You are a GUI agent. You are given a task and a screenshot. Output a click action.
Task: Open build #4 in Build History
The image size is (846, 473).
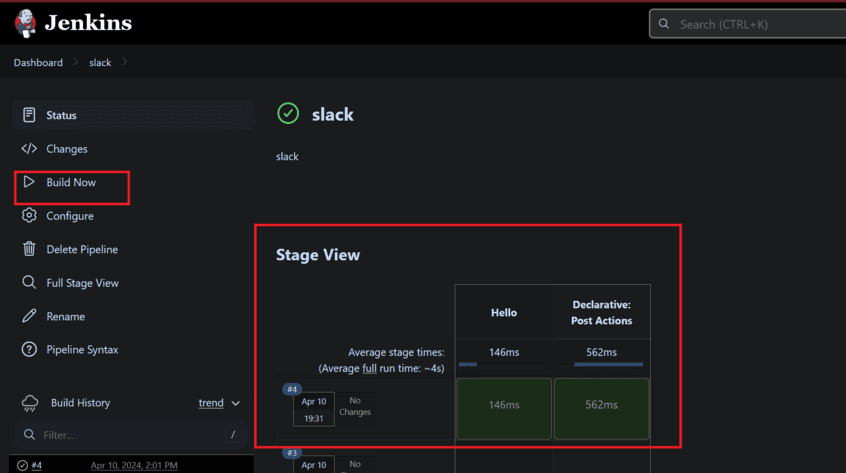(x=37, y=465)
